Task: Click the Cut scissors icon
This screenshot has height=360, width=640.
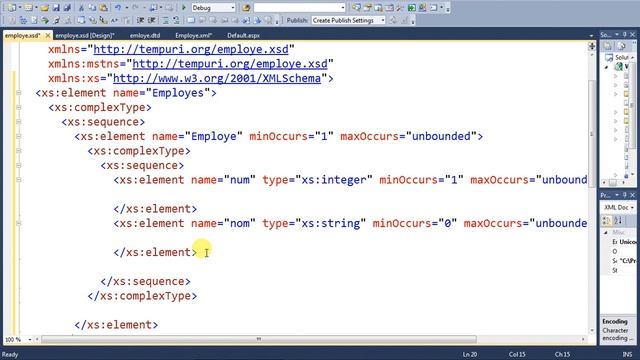Action: (81, 8)
